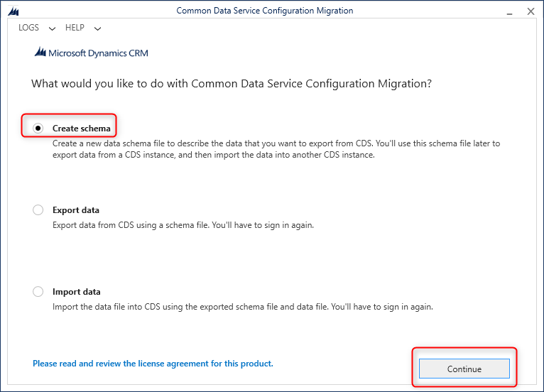The image size is (544, 392).
Task: Click the Microsoft Dynamics CRM logo
Action: pos(91,53)
